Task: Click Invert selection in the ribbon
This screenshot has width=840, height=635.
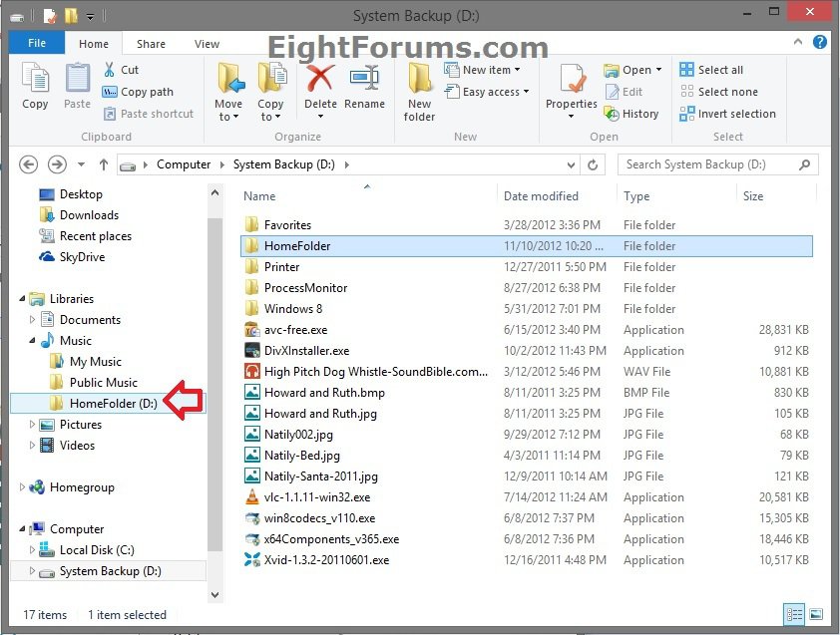Action: pyautogui.click(x=727, y=114)
